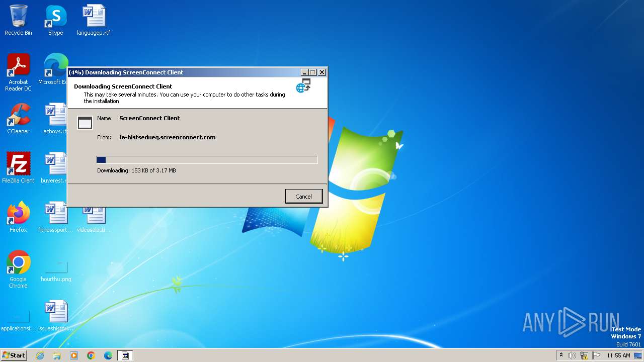
Task: Open Google Chrome desktop shortcut
Action: 18,269
